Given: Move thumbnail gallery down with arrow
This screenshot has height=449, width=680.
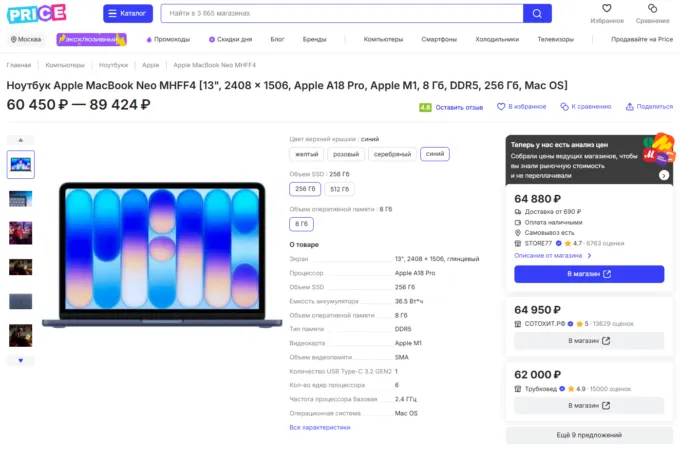Looking at the screenshot, I should tap(20, 361).
